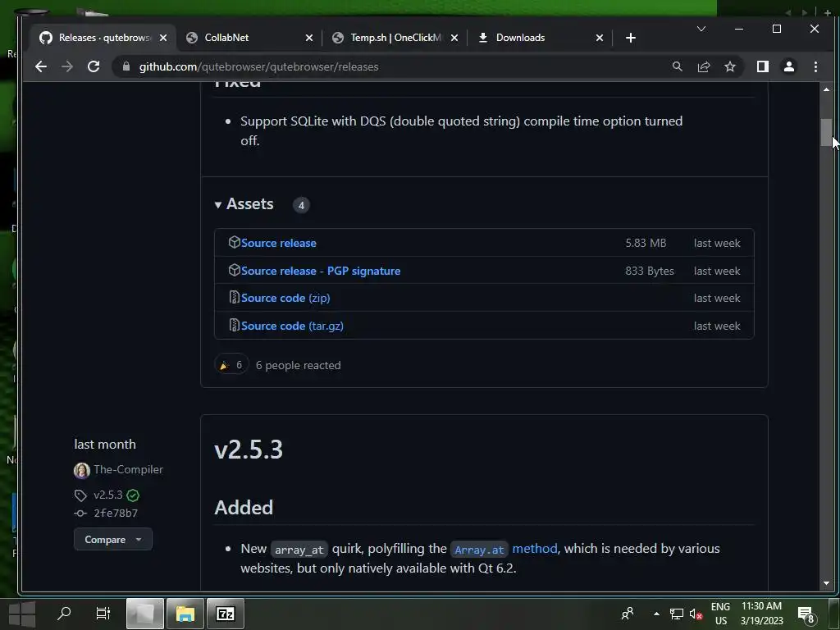Image resolution: width=840 pixels, height=630 pixels.
Task: Click the page vertical scrollbar thumb
Action: coord(826,132)
